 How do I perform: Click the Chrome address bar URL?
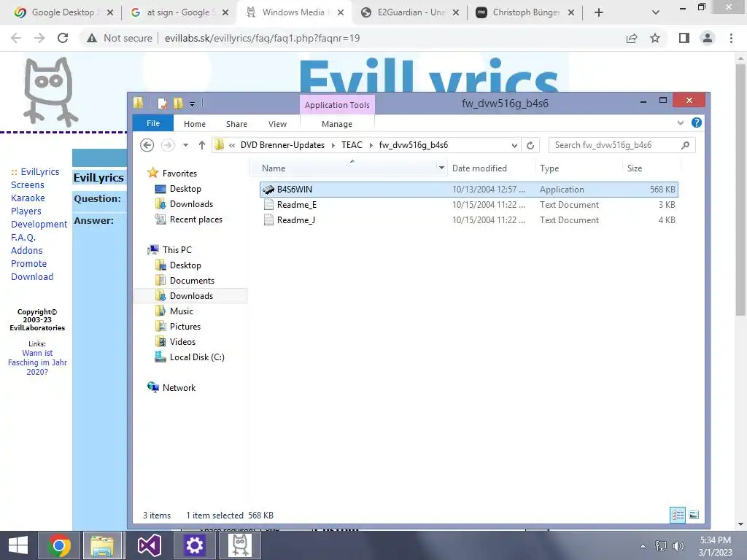tap(262, 38)
